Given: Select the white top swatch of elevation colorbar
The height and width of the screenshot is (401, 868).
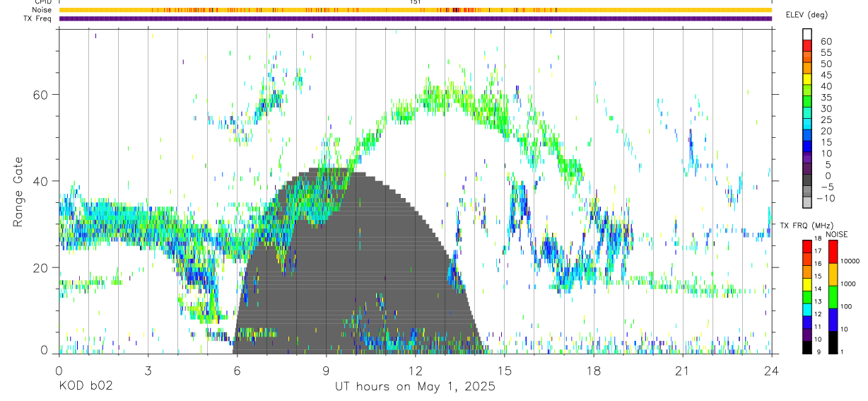Looking at the screenshot, I should point(807,34).
